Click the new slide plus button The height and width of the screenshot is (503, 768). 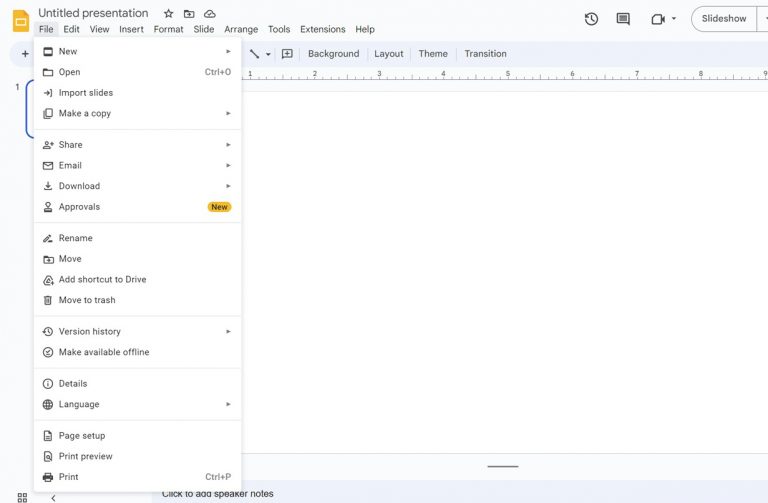pyautogui.click(x=25, y=54)
